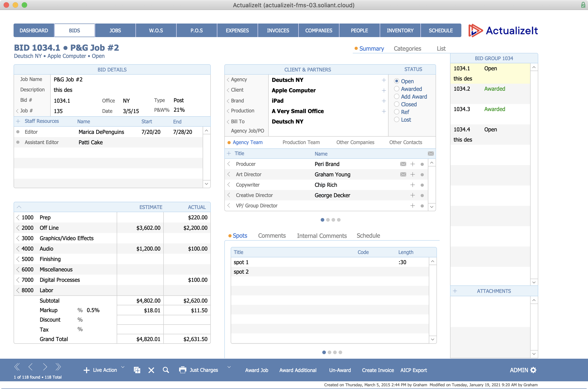Click the ActualizeIt logo
Image resolution: width=588 pixels, height=389 pixels.
click(503, 31)
